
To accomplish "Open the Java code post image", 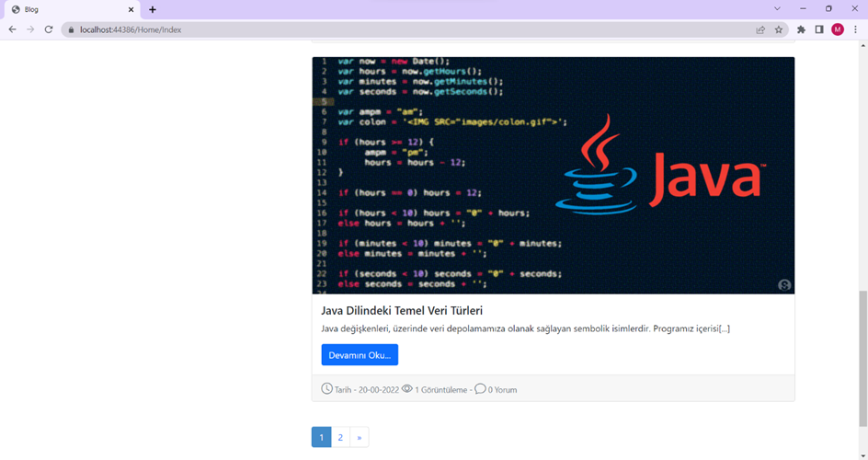I will [553, 175].
